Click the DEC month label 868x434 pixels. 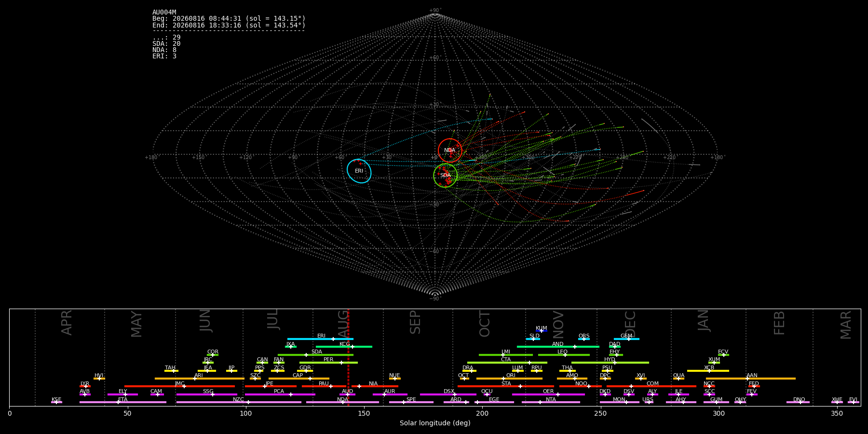point(630,324)
